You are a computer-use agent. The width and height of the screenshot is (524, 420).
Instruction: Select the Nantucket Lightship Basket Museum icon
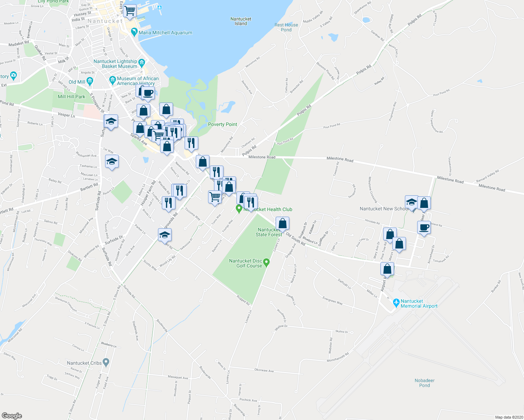[x=142, y=63]
